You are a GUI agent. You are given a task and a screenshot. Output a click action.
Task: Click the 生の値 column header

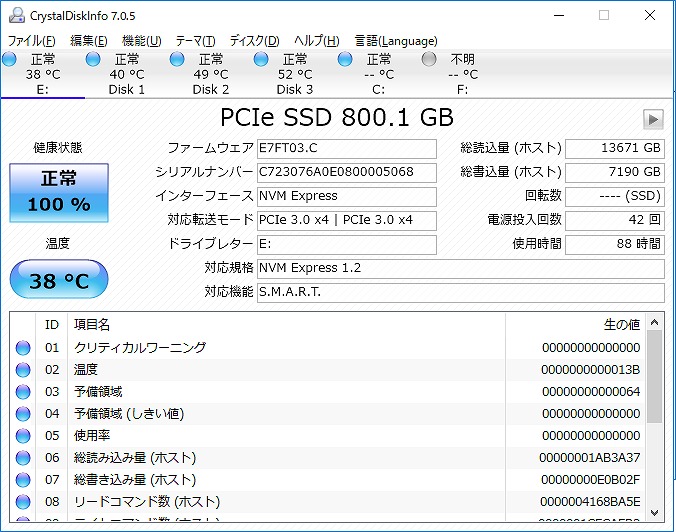coord(620,324)
